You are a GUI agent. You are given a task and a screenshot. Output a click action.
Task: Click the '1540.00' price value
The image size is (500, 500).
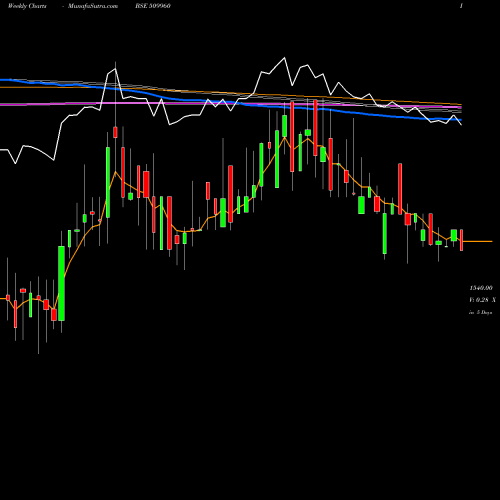pyautogui.click(x=481, y=288)
